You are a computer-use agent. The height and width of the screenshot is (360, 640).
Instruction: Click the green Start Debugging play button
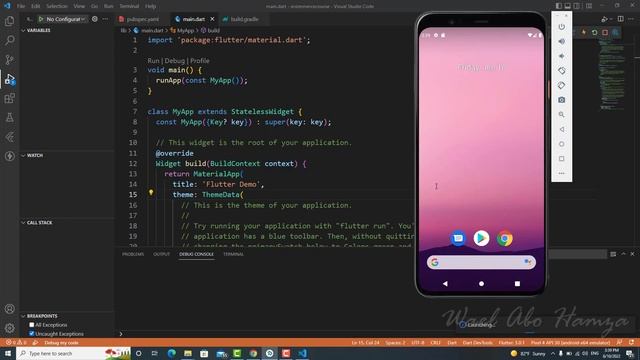click(x=41, y=19)
